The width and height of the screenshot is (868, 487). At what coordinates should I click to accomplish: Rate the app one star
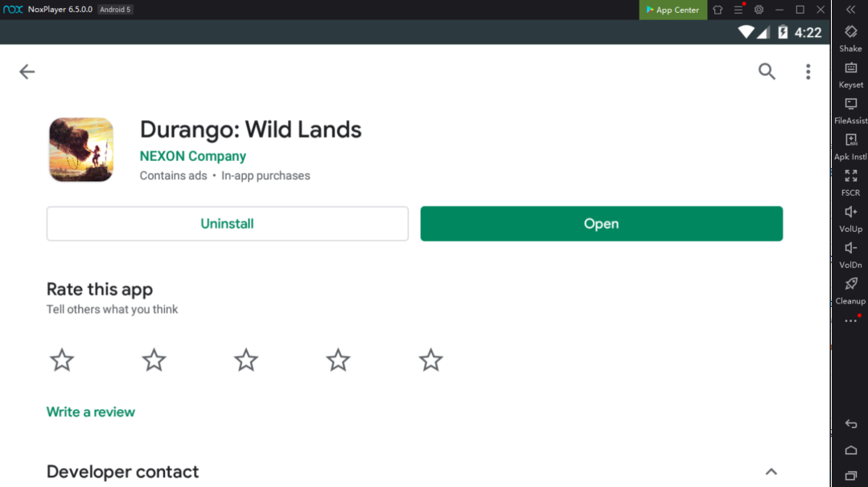[62, 360]
